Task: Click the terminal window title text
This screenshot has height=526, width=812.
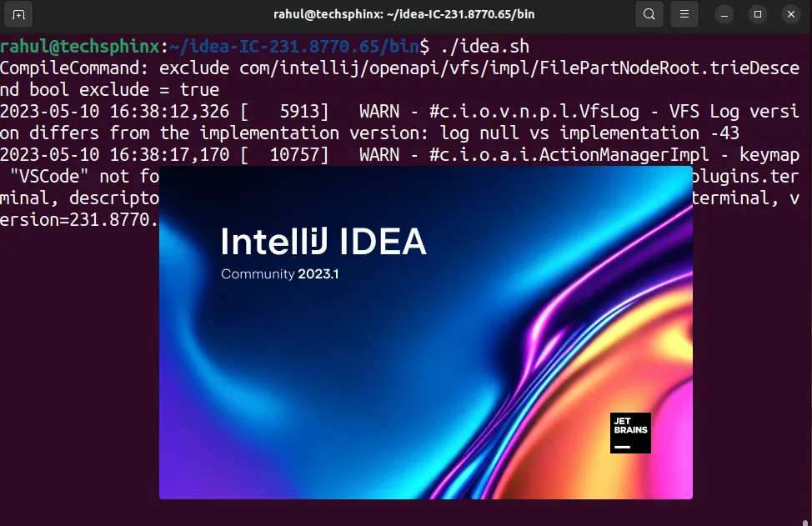Action: coord(404,14)
